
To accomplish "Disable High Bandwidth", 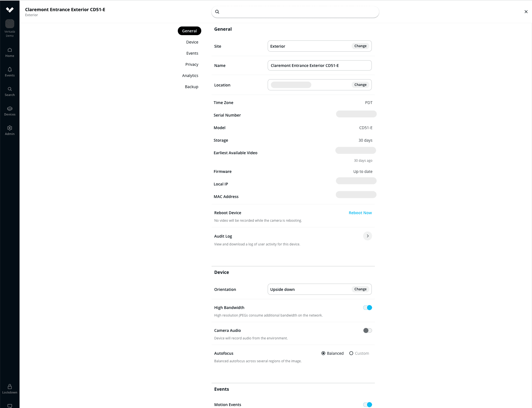I will (367, 307).
